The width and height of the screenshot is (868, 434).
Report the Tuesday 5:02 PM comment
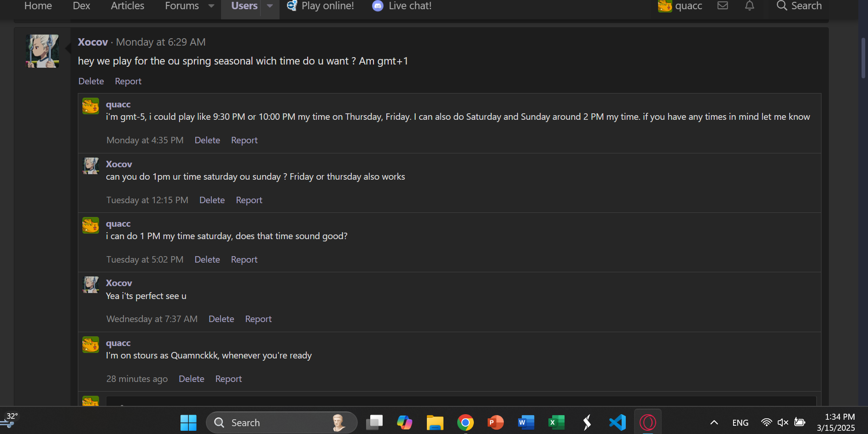[x=244, y=259]
